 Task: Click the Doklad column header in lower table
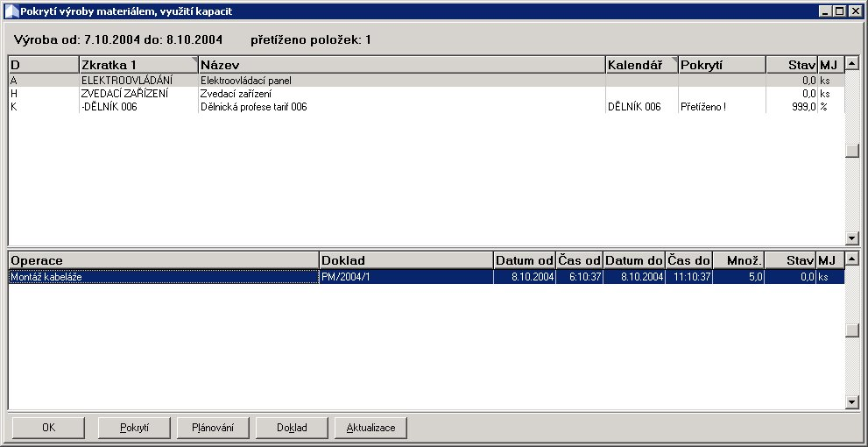406,260
